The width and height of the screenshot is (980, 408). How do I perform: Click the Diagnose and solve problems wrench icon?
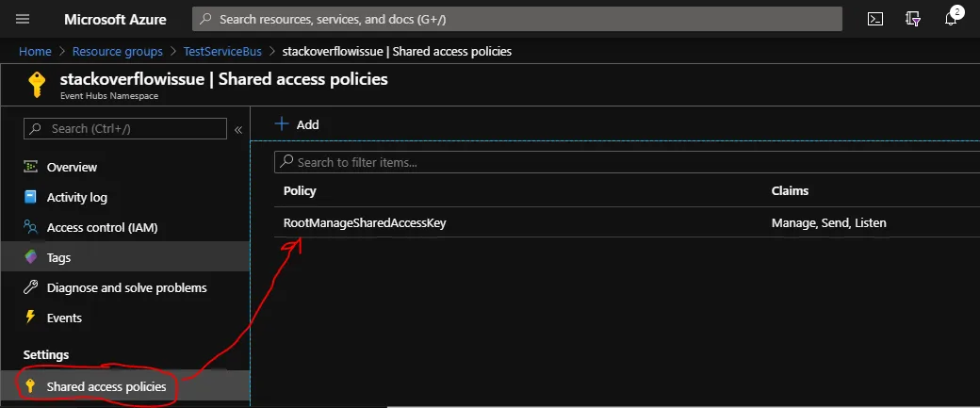[30, 287]
